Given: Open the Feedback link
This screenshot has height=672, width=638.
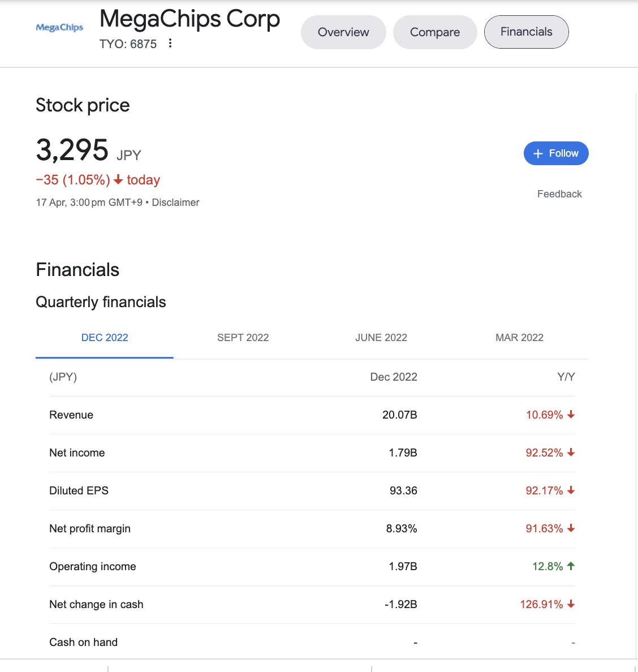Looking at the screenshot, I should (x=559, y=194).
